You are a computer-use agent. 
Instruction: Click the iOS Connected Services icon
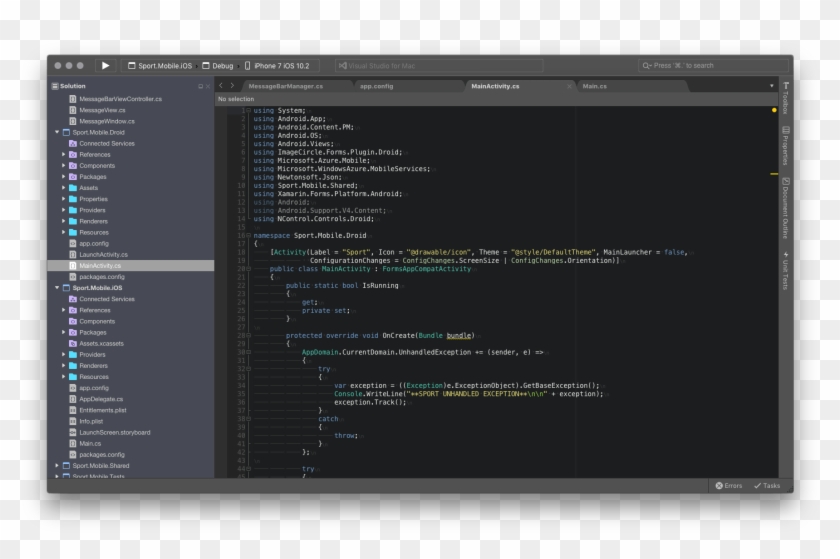coord(73,299)
